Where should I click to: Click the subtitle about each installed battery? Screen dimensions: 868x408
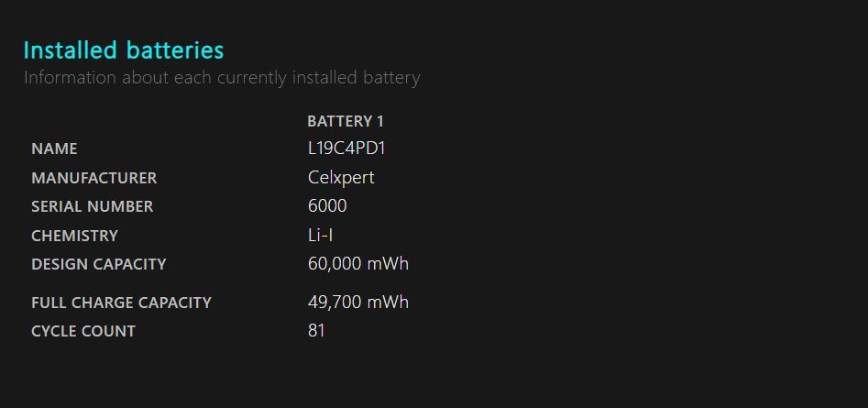pos(222,78)
